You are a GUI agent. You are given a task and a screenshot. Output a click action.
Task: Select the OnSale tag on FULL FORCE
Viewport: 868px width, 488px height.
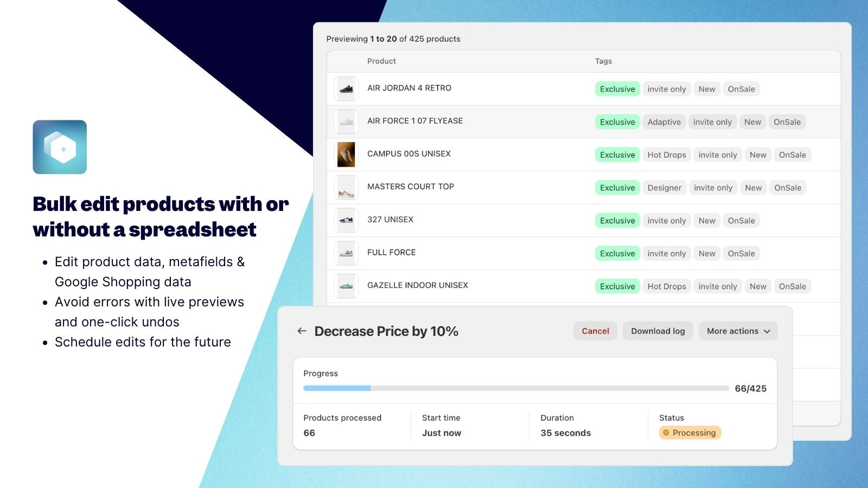742,253
